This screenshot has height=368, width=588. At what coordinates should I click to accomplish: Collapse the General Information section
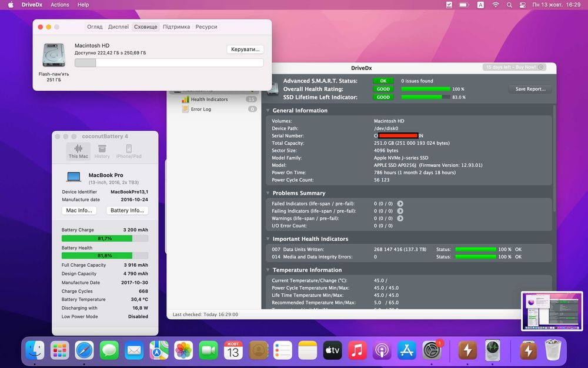(x=268, y=111)
